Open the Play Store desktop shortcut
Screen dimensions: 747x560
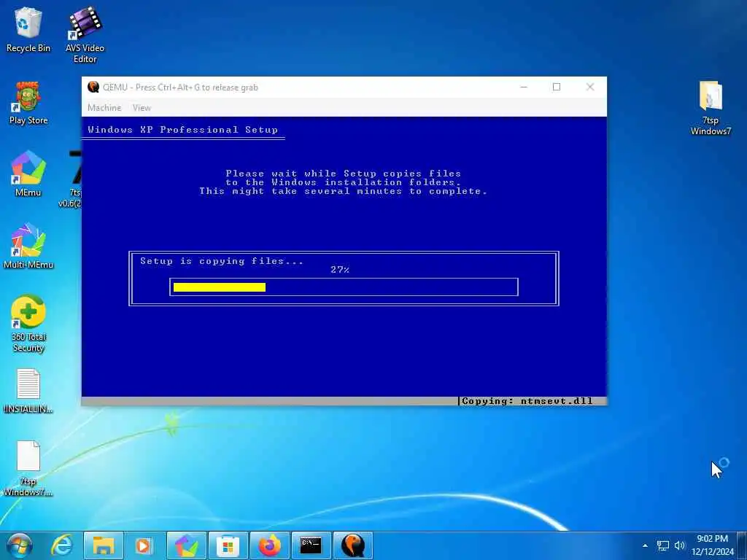[x=28, y=102]
